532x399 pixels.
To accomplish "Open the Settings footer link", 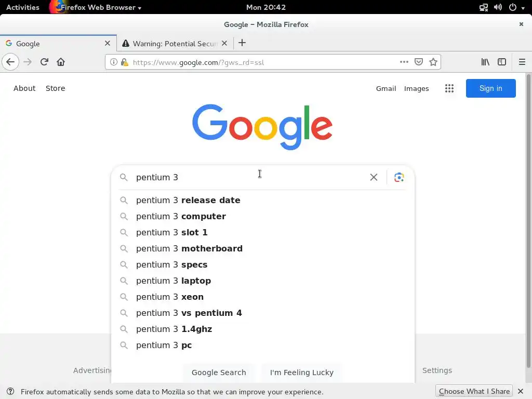I will (x=437, y=370).
